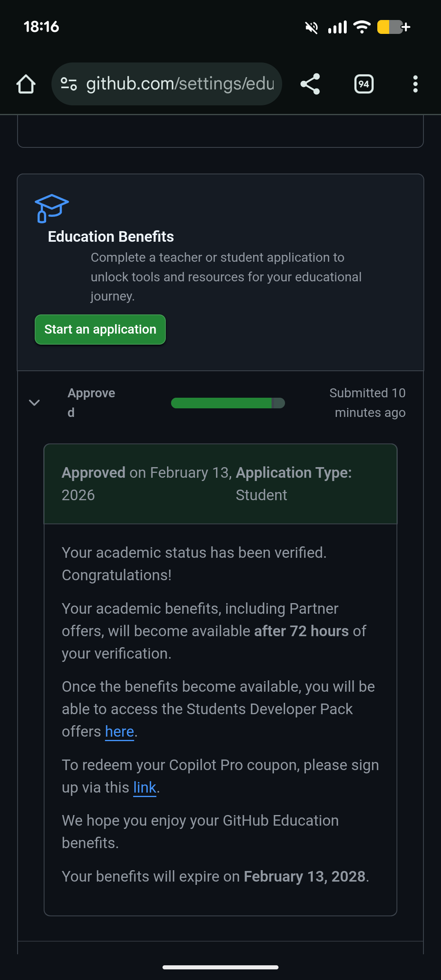Tap the bottom gesture navigation bar
The image size is (441, 980).
click(x=220, y=967)
